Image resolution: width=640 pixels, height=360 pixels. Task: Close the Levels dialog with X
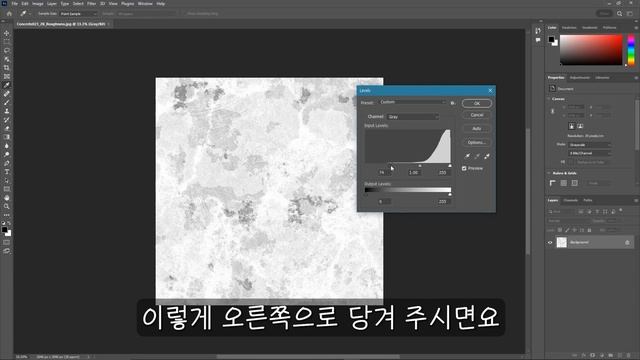pyautogui.click(x=490, y=91)
